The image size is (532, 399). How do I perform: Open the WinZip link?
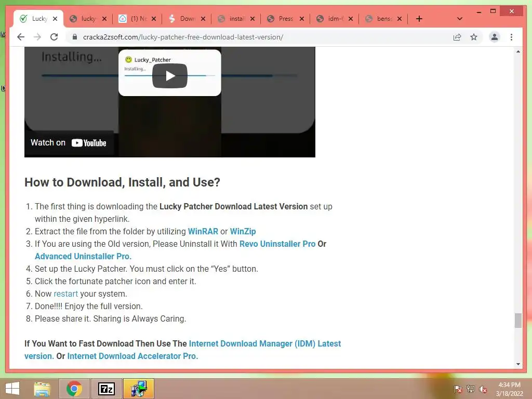(243, 231)
